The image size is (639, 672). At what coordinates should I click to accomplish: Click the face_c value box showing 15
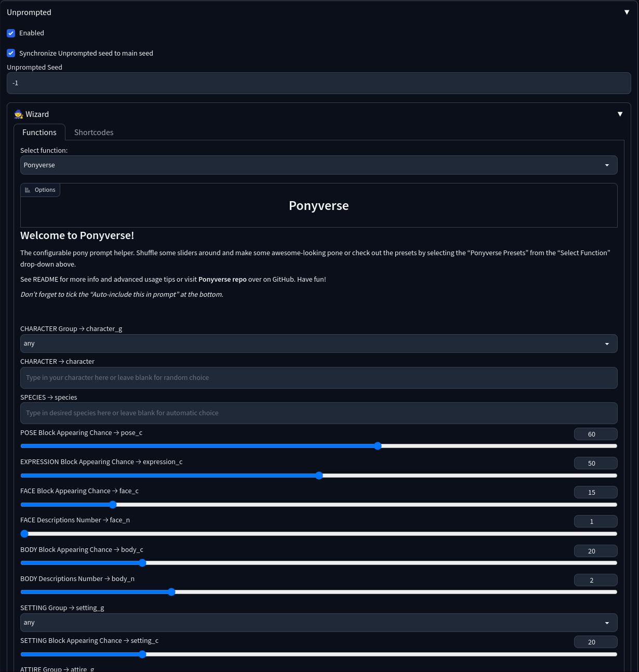[x=596, y=492]
